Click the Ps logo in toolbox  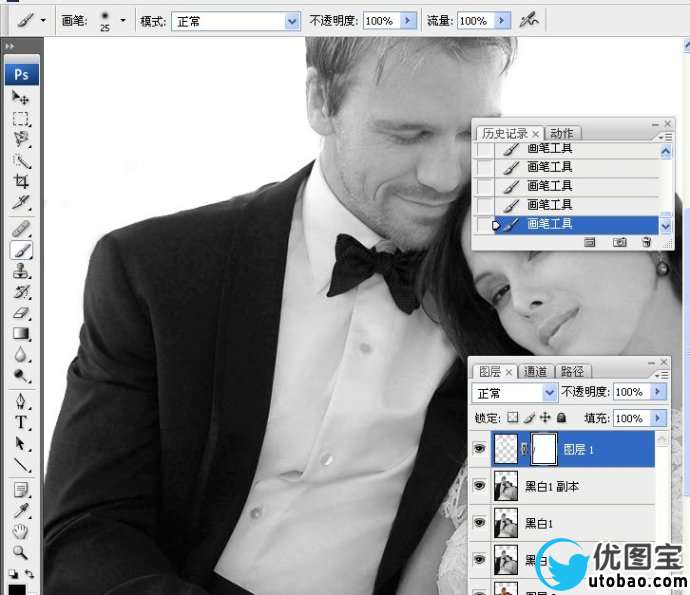pos(22,74)
